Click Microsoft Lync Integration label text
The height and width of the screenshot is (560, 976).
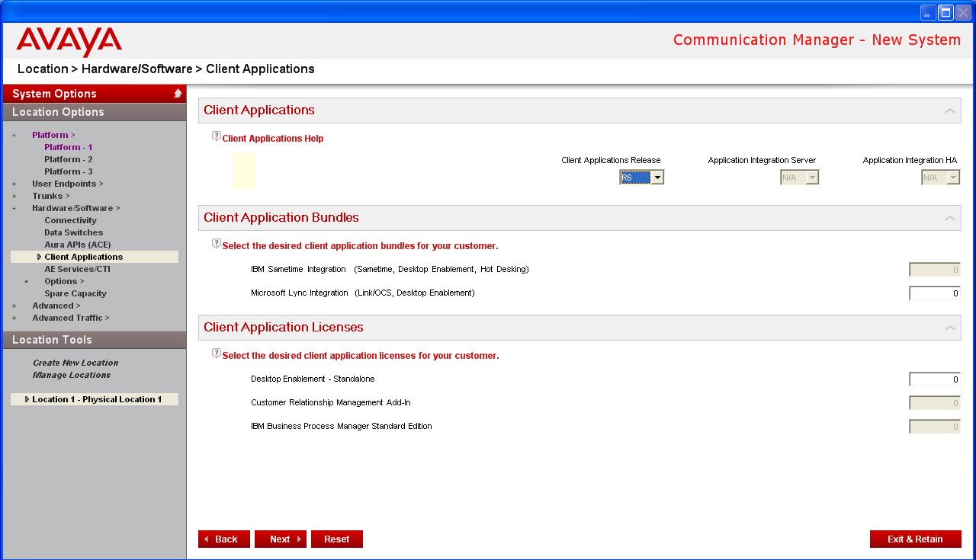[x=363, y=293]
